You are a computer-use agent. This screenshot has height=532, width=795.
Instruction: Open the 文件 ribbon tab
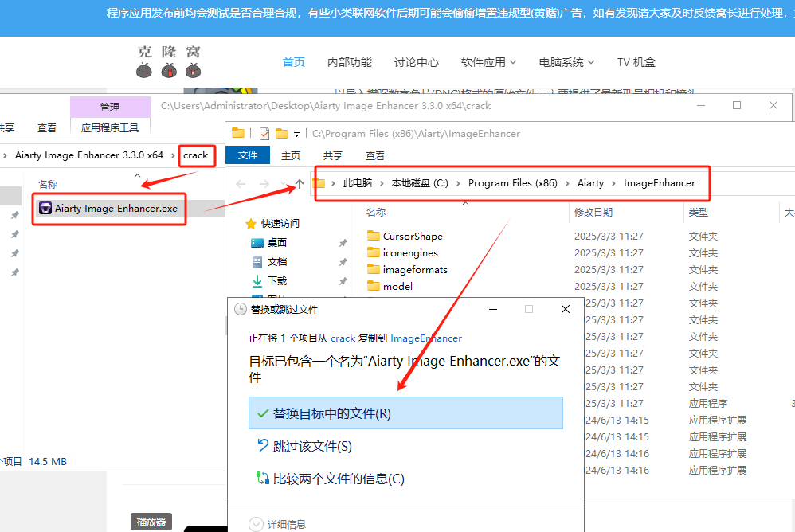(x=248, y=155)
